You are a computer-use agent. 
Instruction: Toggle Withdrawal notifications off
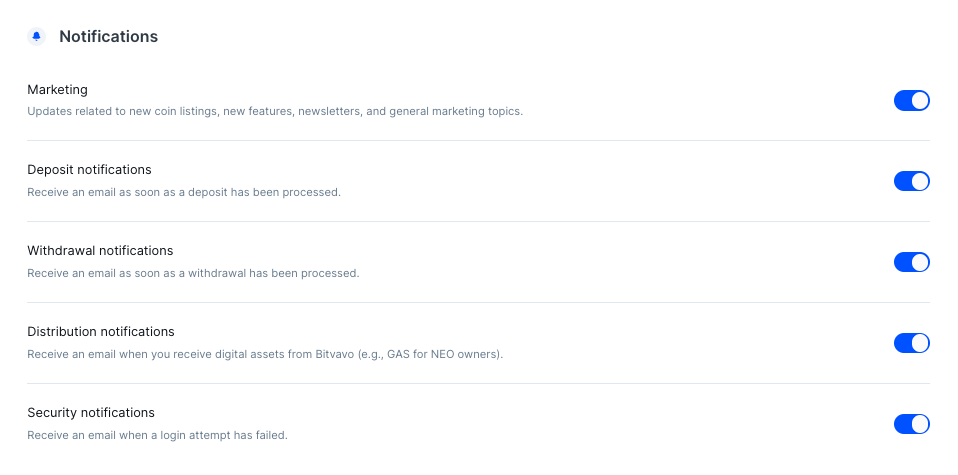[912, 262]
